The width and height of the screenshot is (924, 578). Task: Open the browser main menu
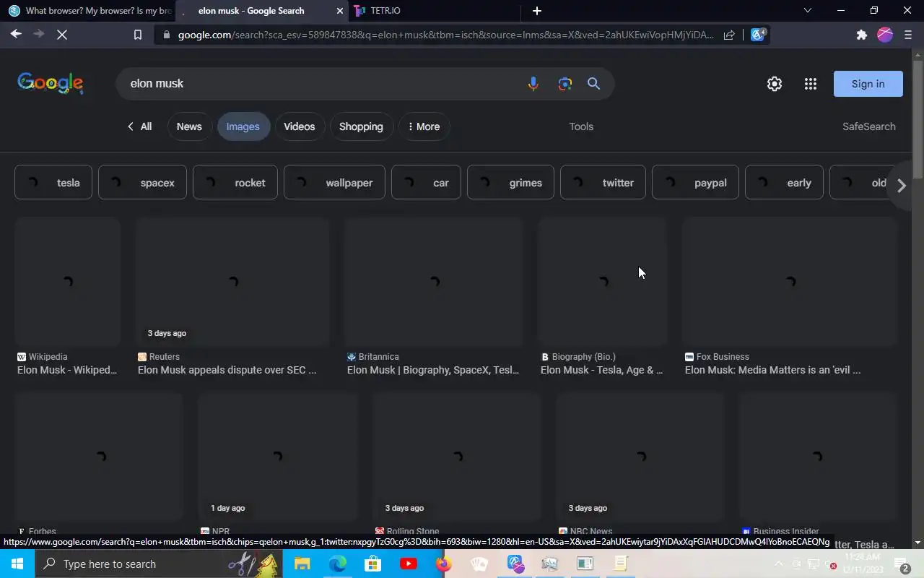click(908, 35)
